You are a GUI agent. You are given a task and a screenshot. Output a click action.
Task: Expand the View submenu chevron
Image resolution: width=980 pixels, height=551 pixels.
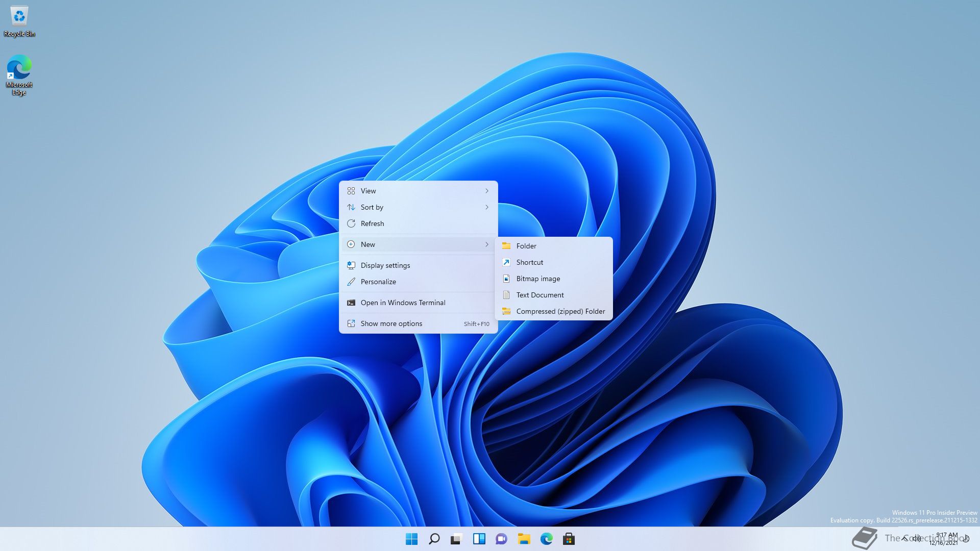(487, 191)
